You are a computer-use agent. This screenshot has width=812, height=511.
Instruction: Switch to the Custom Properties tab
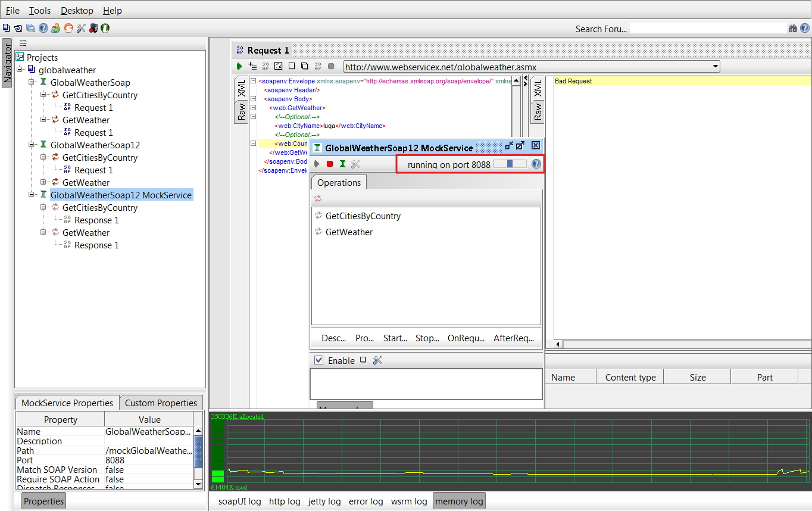point(161,403)
